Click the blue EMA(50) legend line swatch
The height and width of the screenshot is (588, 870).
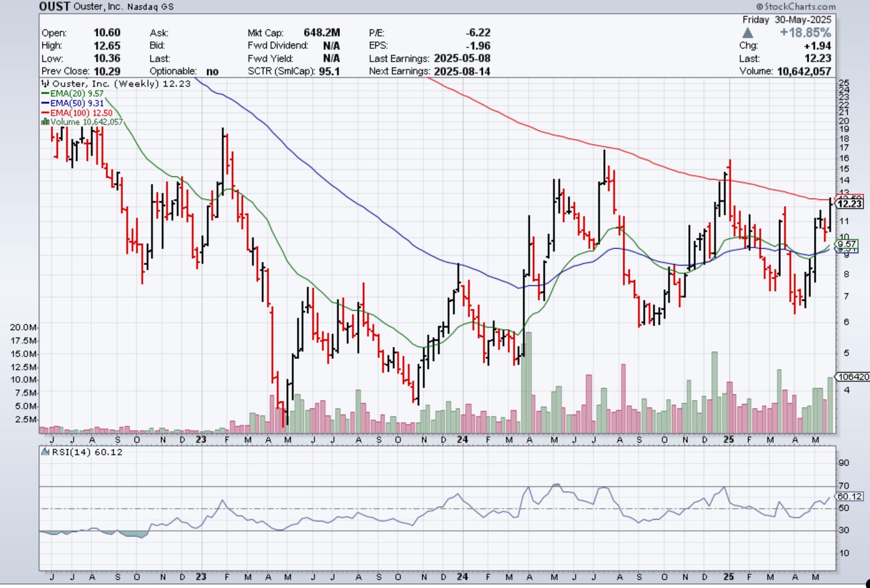coord(45,103)
